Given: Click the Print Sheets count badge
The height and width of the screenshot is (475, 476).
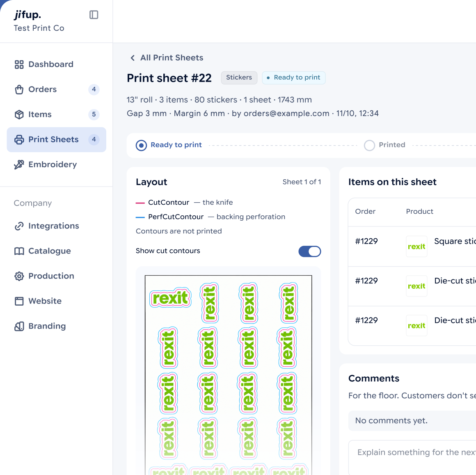Looking at the screenshot, I should click(94, 139).
